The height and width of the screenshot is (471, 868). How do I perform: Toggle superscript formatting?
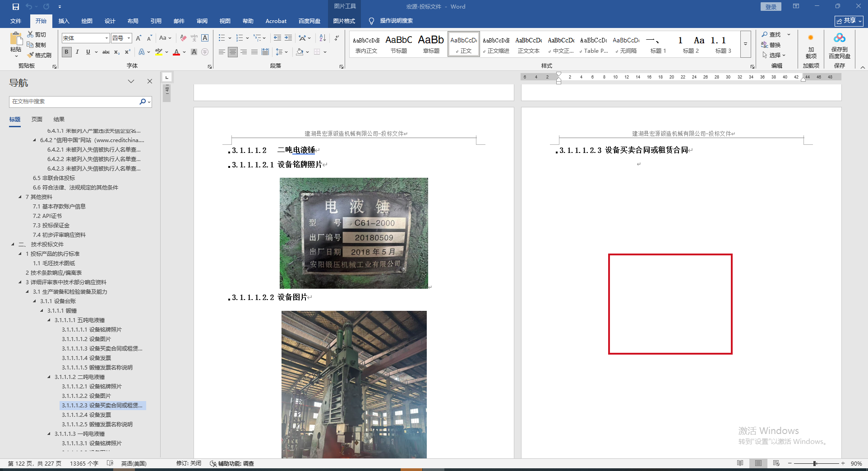point(128,52)
